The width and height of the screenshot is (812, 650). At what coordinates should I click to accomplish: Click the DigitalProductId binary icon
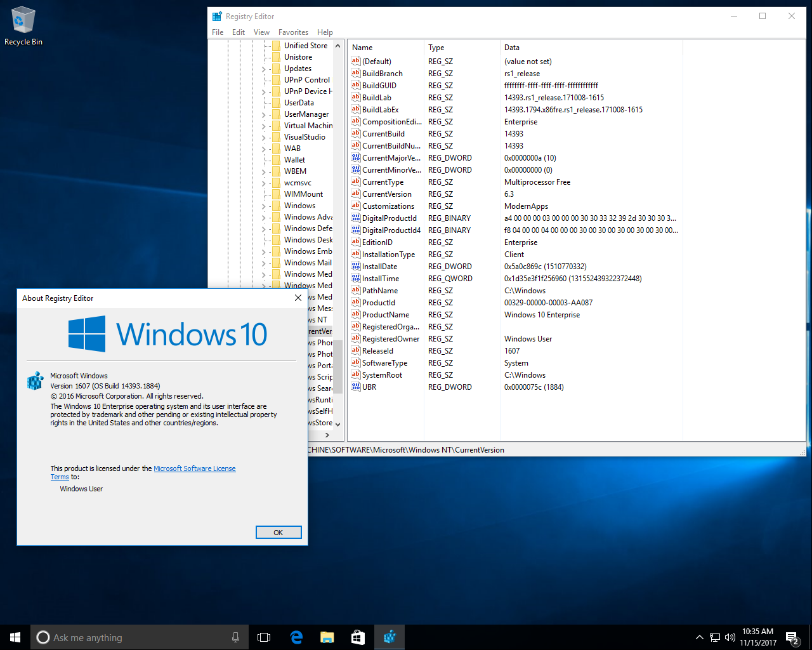(356, 218)
